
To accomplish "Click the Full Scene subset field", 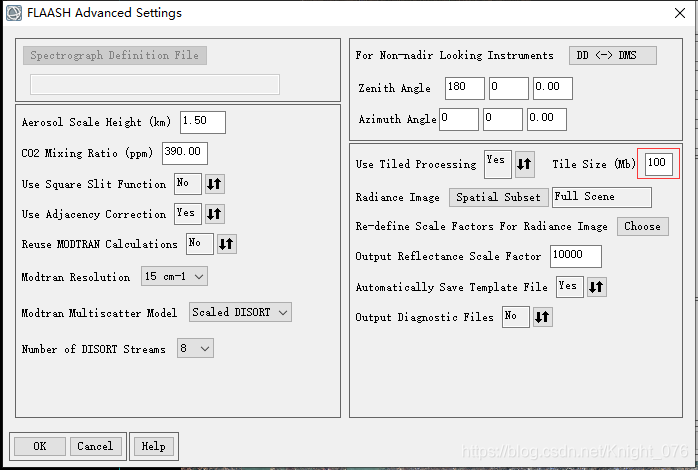I will tap(602, 197).
